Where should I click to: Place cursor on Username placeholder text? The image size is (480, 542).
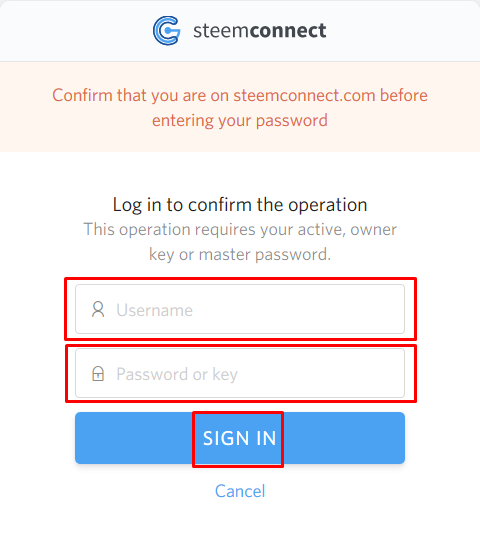pos(154,310)
